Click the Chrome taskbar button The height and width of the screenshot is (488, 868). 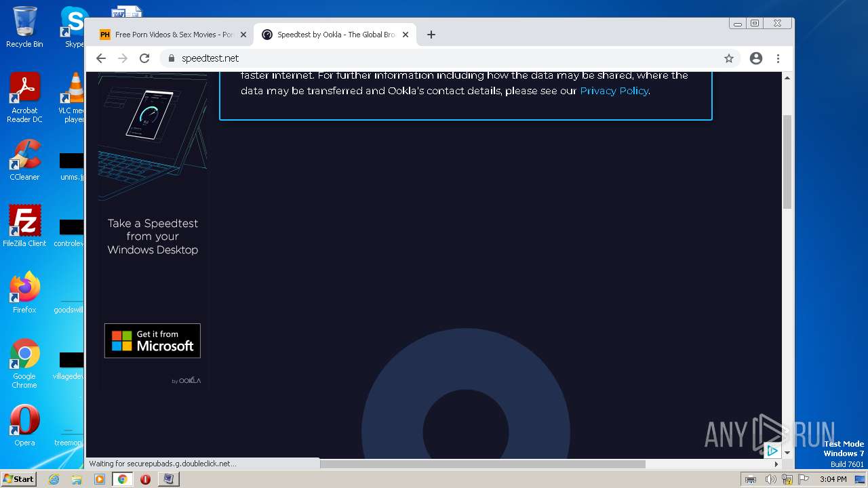(123, 479)
